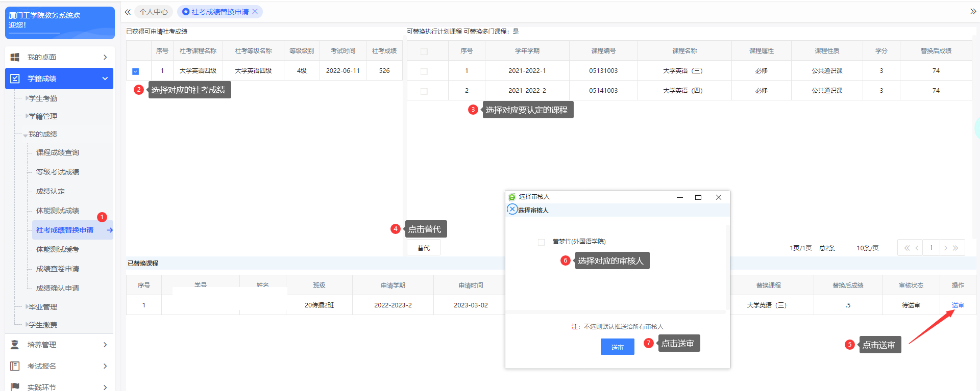Collapse tab bar using left double-arrow icon

click(x=128, y=12)
